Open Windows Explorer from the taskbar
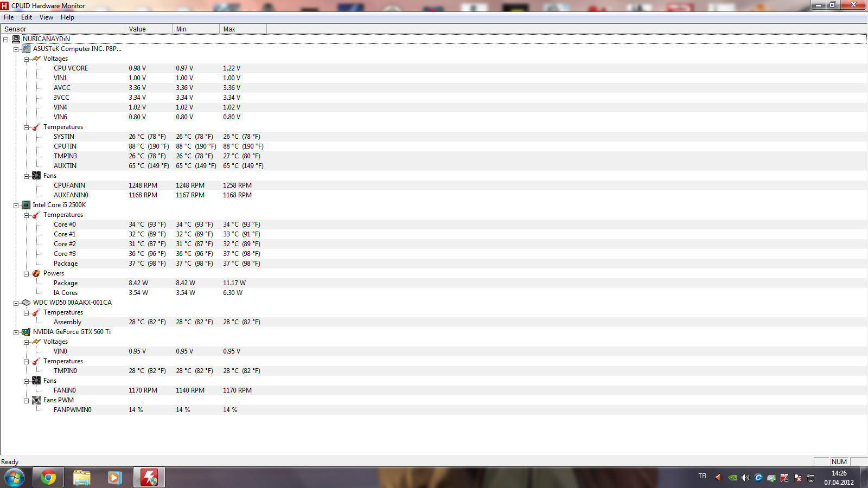Viewport: 868px width, 488px height. pos(82,478)
